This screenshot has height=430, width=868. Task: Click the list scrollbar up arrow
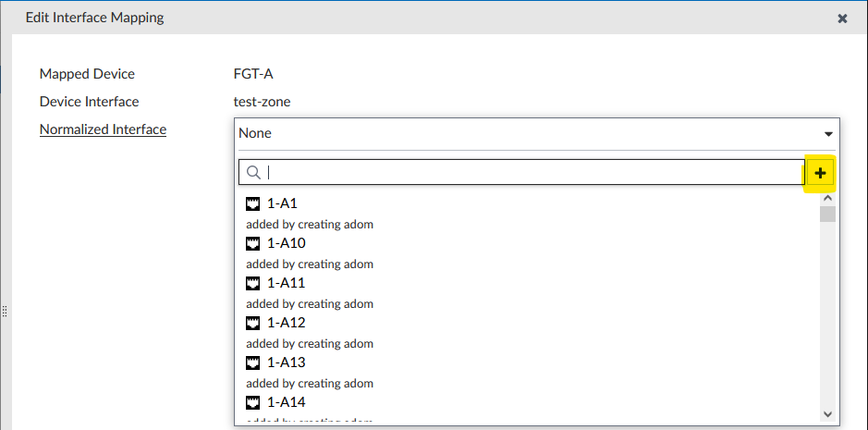827,197
